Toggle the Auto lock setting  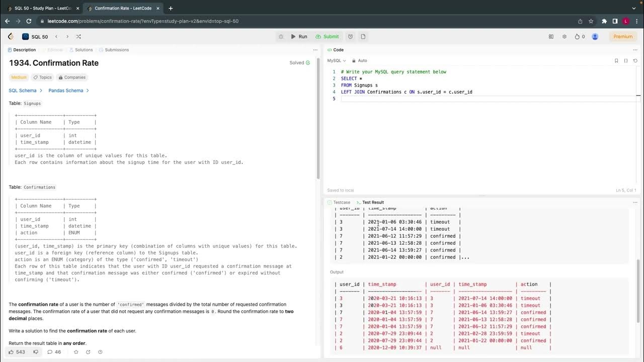(x=360, y=60)
